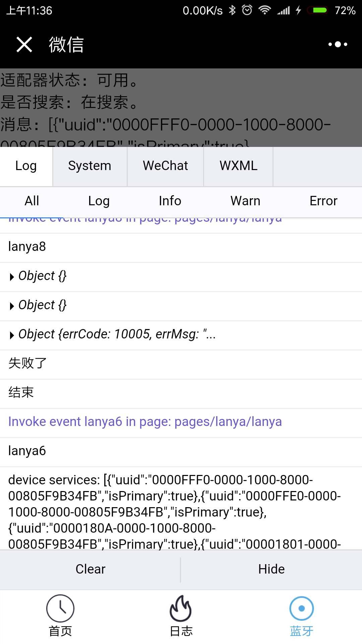
Task: Open the three-dot more options menu
Action: [338, 44]
